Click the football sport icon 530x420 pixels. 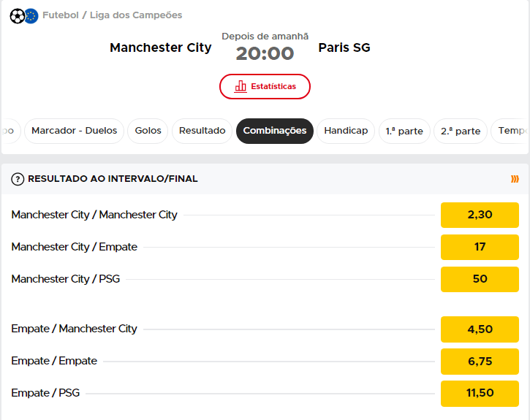[x=17, y=15]
